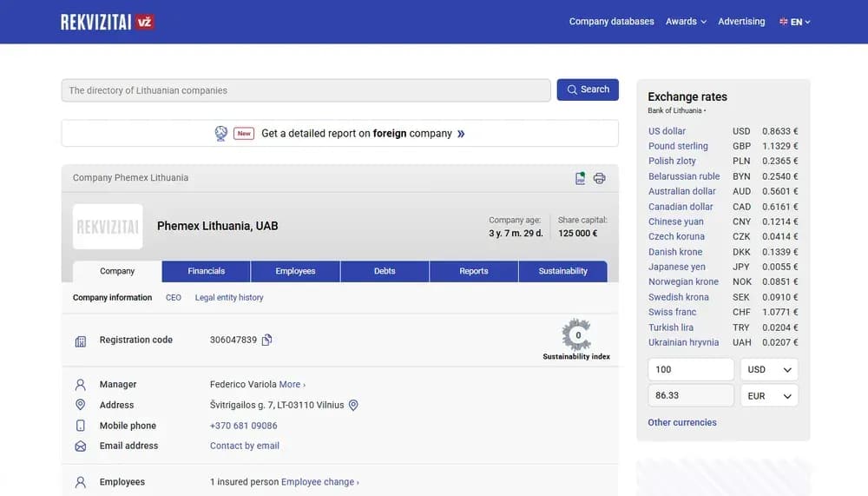Viewport: 868px width, 496px height.
Task: Click the Rekvizitai VŽ logo
Action: (x=108, y=23)
